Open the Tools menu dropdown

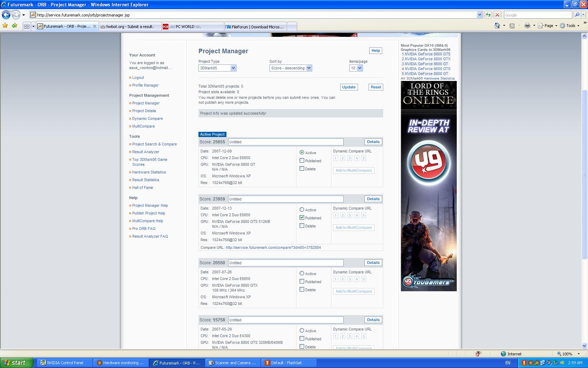pos(570,26)
